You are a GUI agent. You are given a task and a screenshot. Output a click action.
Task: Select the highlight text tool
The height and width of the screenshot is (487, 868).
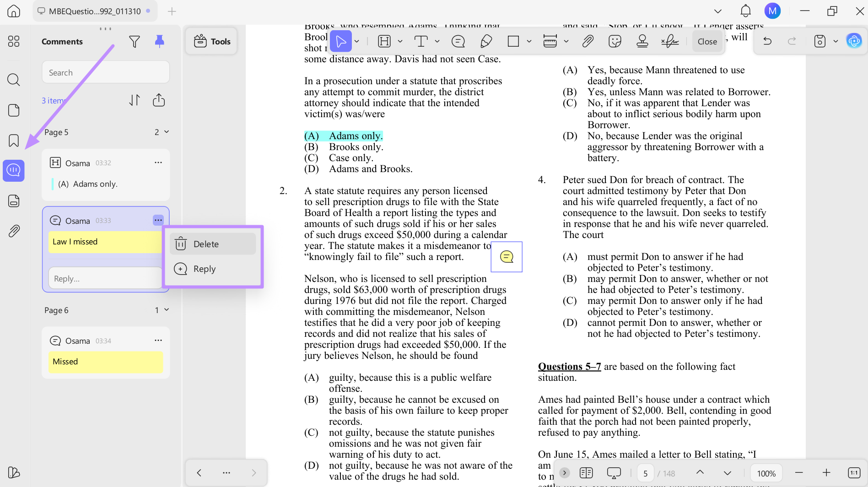(x=384, y=42)
